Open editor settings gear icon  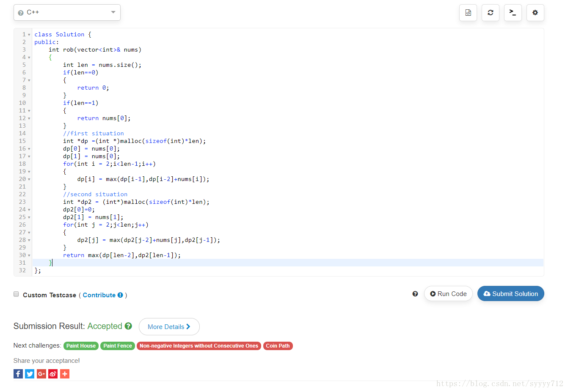coord(535,13)
